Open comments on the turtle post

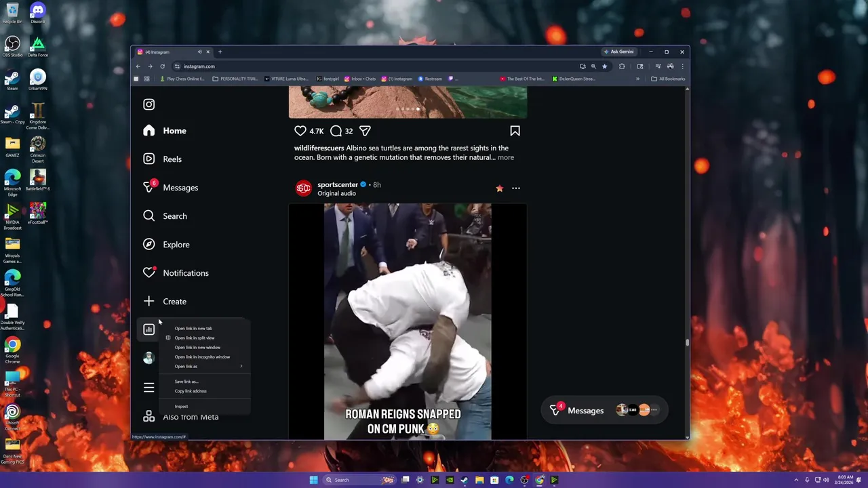336,131
